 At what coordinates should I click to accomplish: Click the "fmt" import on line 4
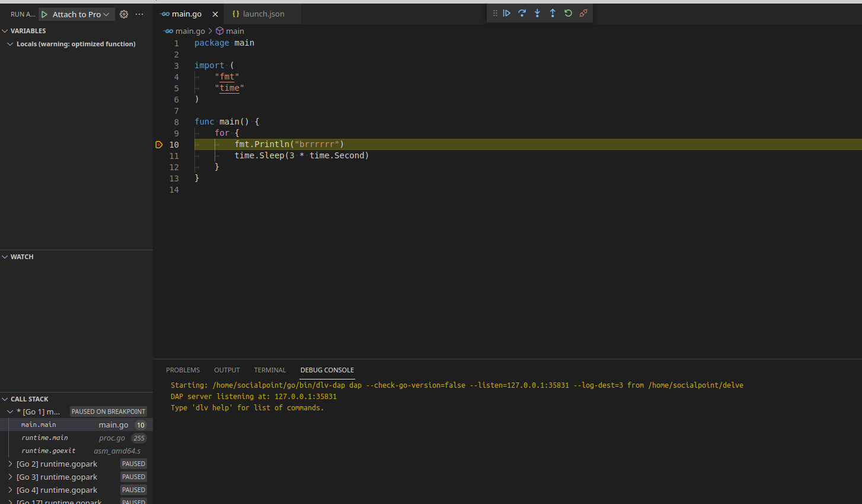pyautogui.click(x=227, y=76)
